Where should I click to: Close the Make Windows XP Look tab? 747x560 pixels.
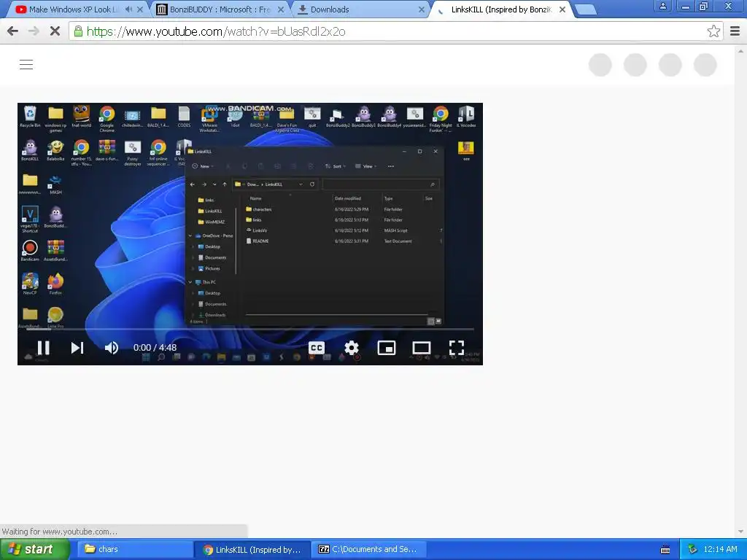(141, 9)
